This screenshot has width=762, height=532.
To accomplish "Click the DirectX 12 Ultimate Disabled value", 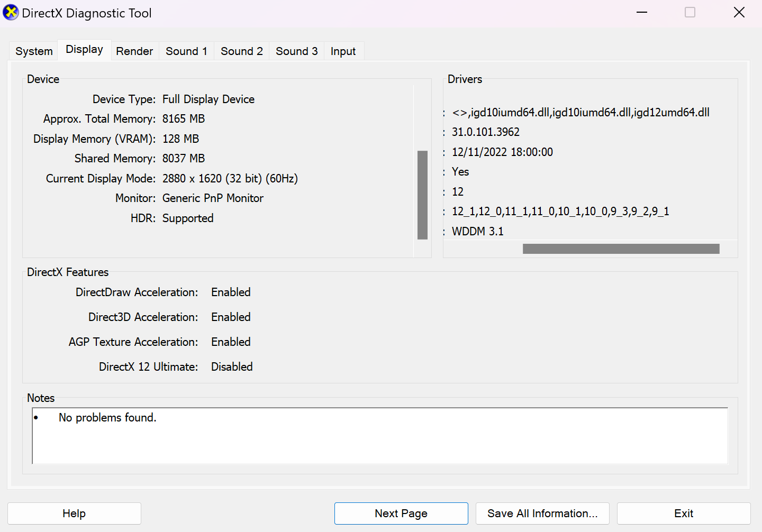I will [x=232, y=366].
